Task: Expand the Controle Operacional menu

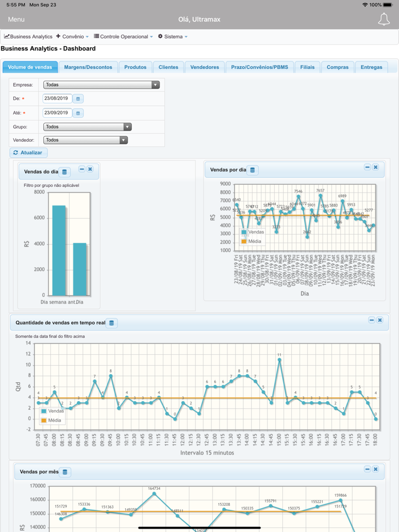Action: [x=123, y=36]
